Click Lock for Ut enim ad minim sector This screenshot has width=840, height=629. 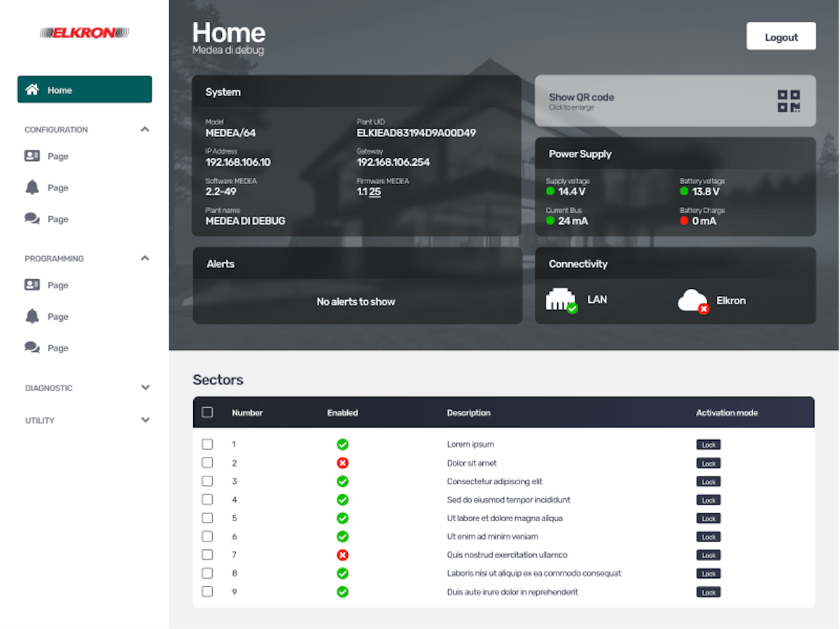click(x=708, y=537)
